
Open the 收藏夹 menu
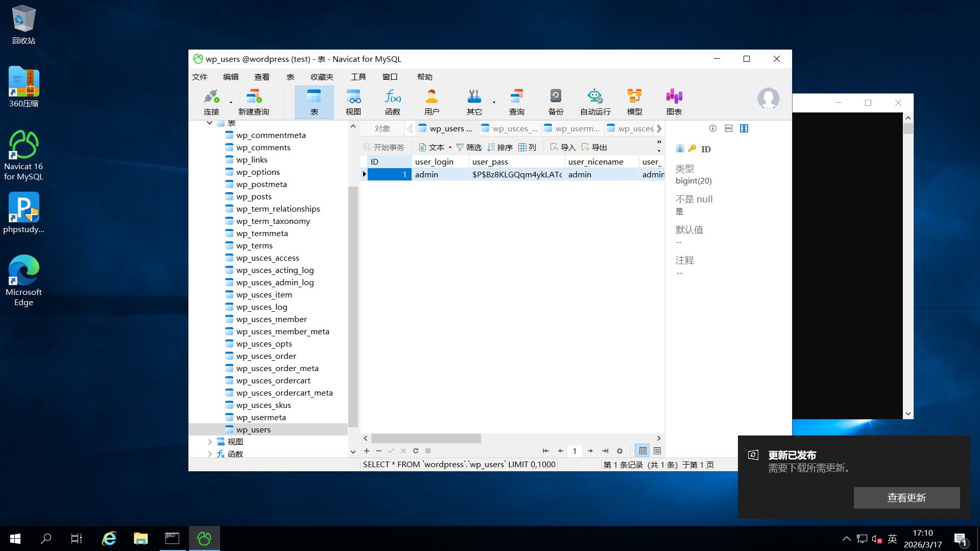point(322,77)
